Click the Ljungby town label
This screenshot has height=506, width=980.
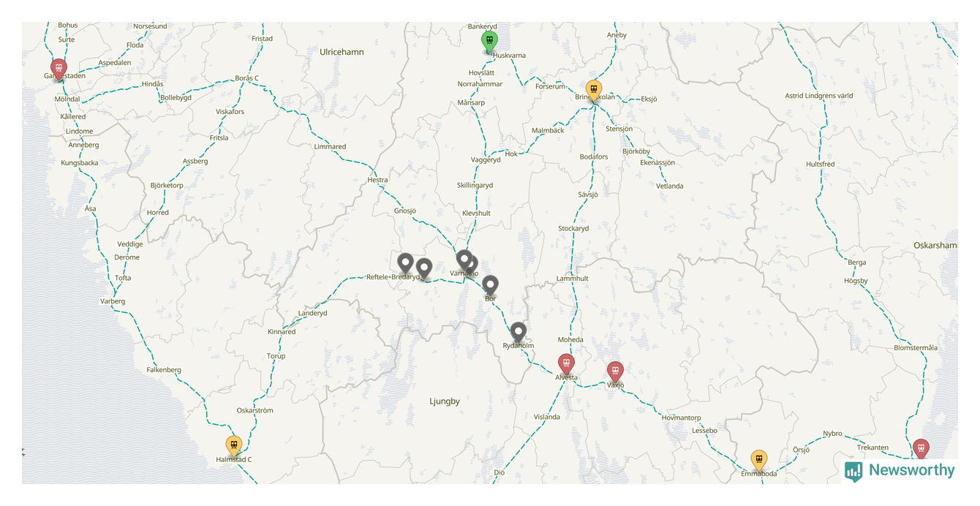coord(445,401)
